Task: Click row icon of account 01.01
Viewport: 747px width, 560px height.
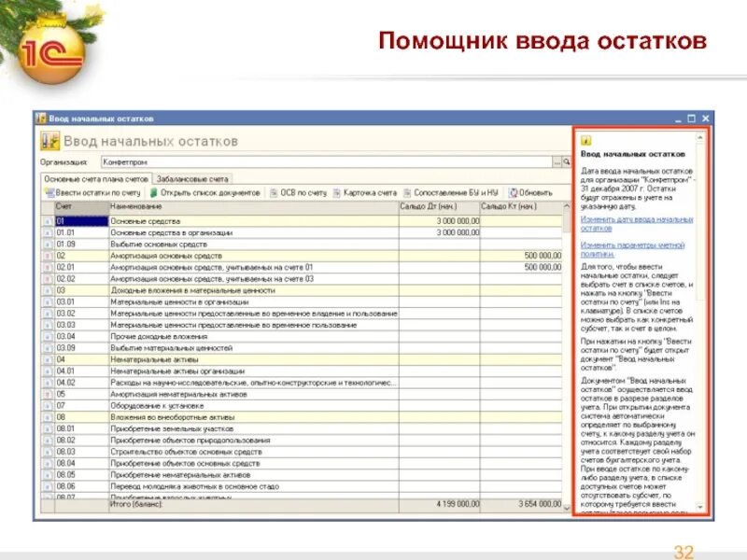Action: (x=48, y=232)
